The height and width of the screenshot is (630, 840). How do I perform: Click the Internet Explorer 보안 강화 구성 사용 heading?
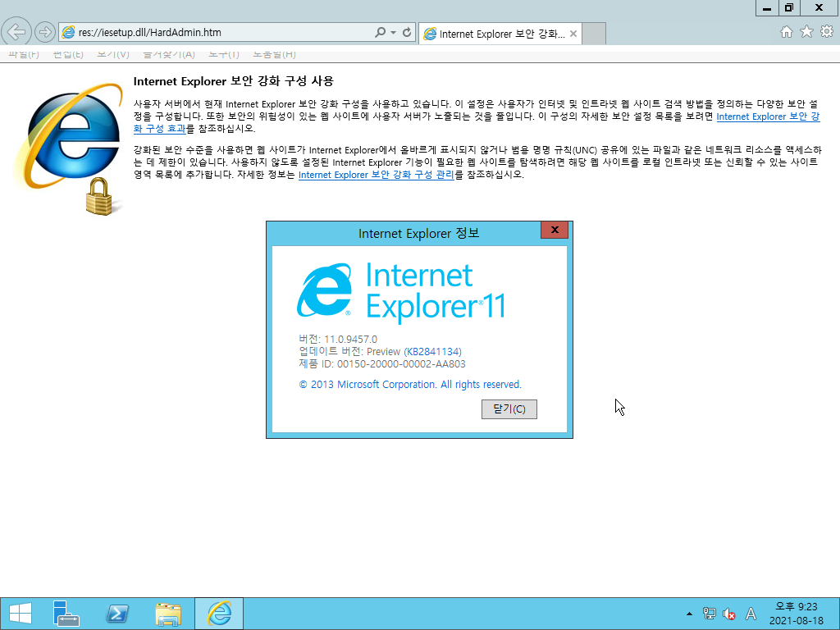tap(234, 81)
